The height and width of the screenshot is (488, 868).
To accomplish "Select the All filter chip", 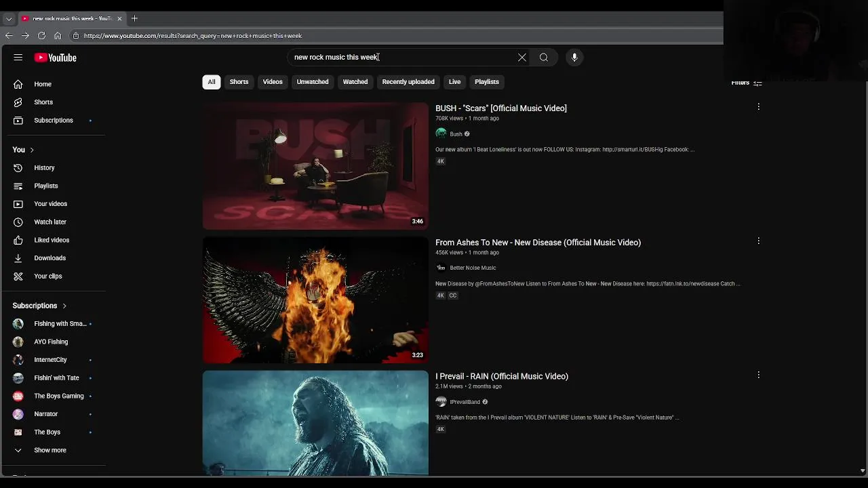I will [x=212, y=82].
